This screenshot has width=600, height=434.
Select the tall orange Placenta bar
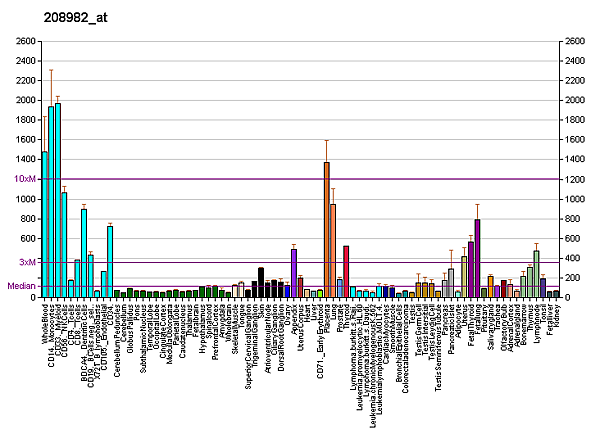pos(326,230)
